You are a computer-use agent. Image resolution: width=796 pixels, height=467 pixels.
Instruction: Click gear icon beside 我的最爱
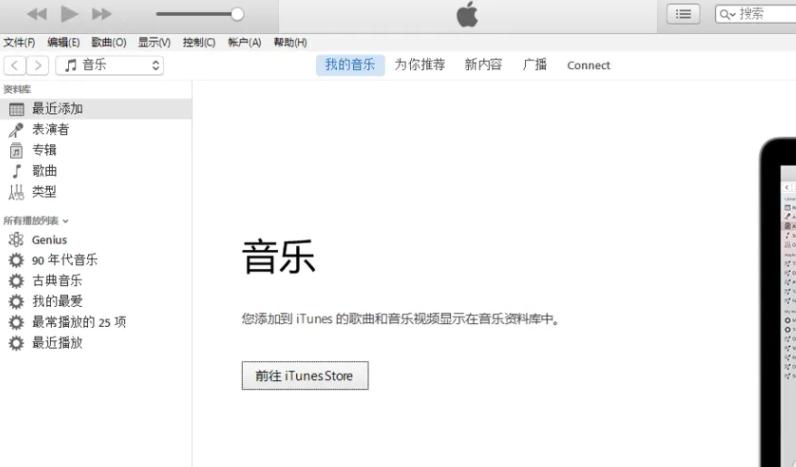click(16, 302)
